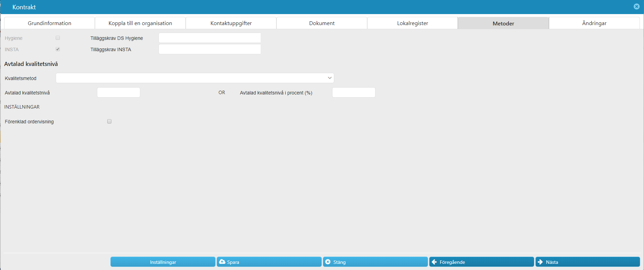Close the Kontrakt dialog with the X icon
This screenshot has height=270, width=644.
click(636, 7)
